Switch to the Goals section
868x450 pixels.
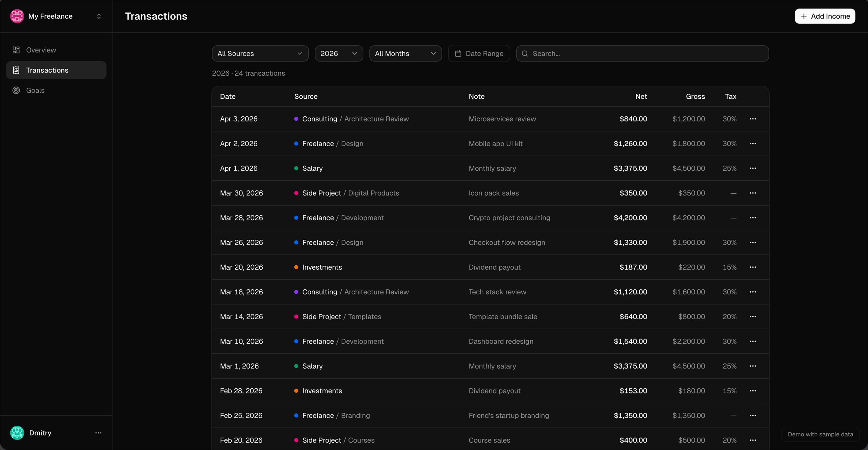tap(35, 90)
